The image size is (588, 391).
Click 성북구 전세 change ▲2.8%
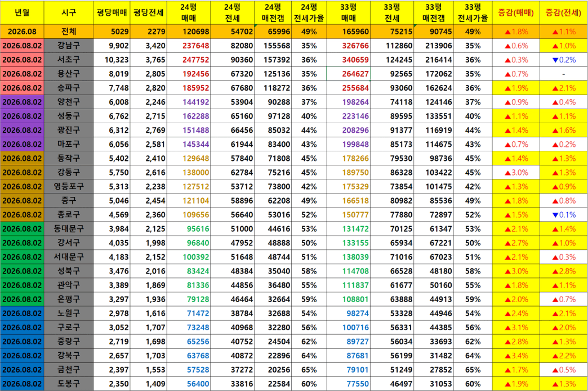[564, 271]
